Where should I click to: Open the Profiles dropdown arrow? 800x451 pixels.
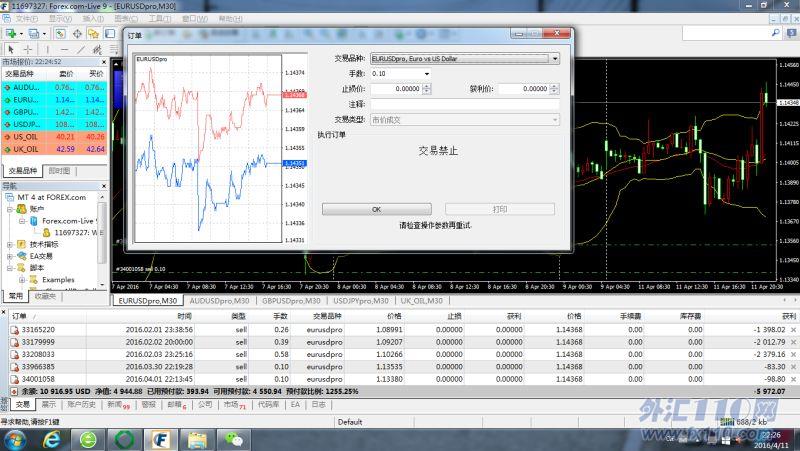[44, 34]
